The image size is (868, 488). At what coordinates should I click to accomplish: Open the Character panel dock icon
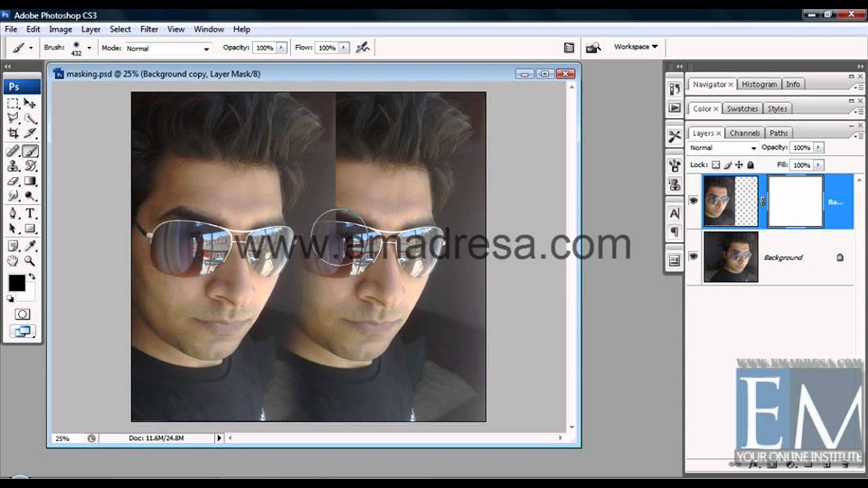674,213
